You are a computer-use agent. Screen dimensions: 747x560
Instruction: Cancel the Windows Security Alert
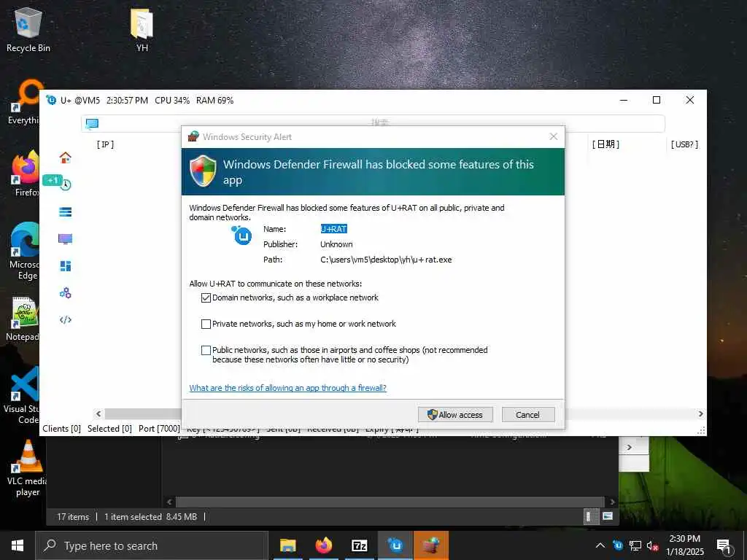click(x=528, y=414)
